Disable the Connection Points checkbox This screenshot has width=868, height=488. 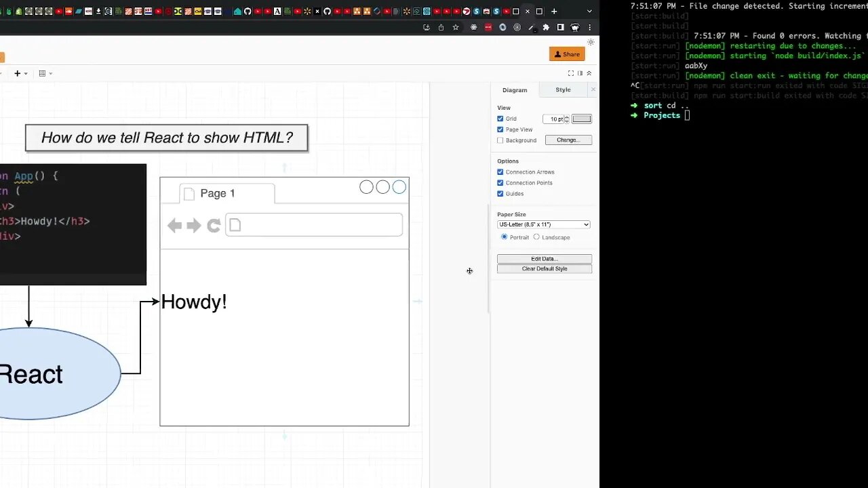tap(500, 183)
